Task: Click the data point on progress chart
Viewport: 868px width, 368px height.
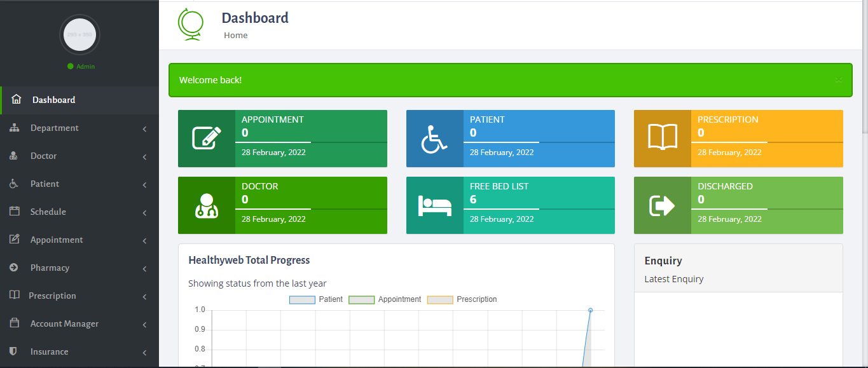Action: (x=590, y=310)
